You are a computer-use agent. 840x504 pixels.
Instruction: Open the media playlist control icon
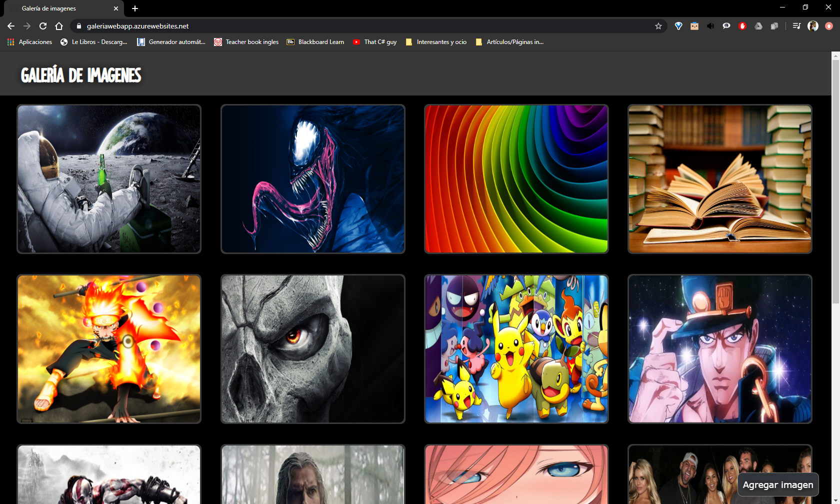tap(797, 26)
